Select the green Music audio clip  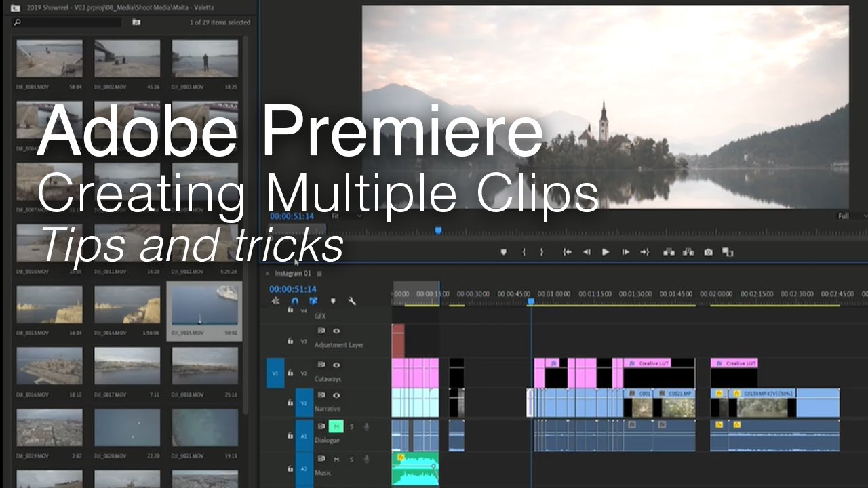coord(415,468)
